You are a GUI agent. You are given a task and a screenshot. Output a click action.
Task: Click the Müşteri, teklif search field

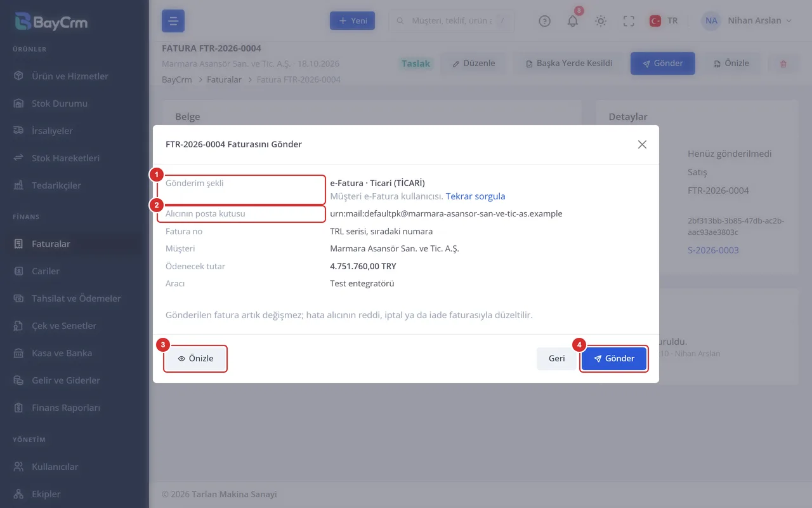(x=451, y=21)
